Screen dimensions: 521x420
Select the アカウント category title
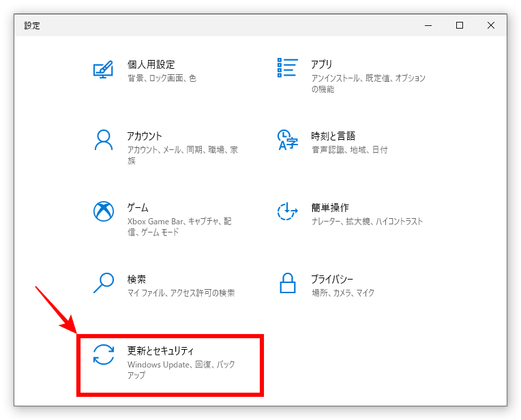coord(145,136)
